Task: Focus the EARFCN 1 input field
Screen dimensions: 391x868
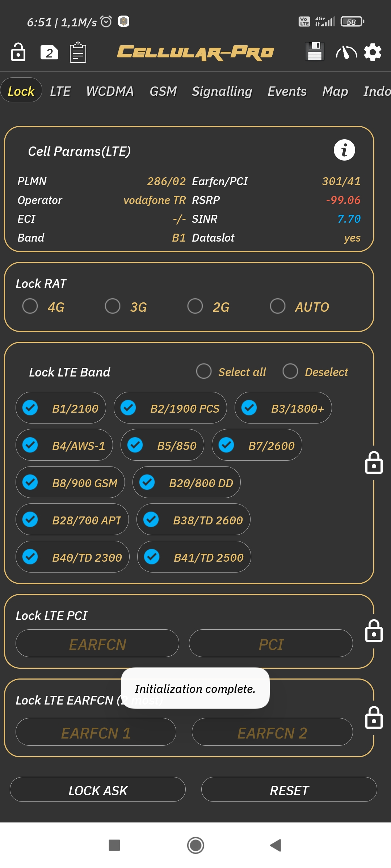Action: pyautogui.click(x=96, y=732)
